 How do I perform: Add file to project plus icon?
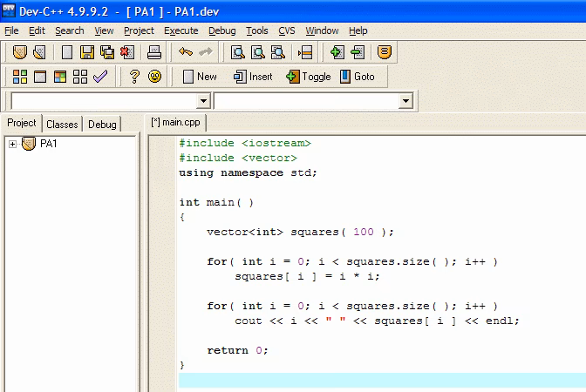click(337, 52)
